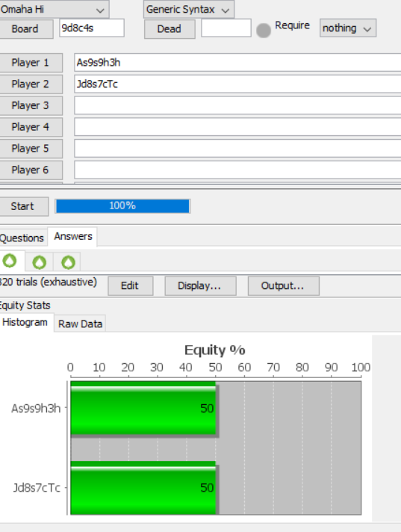Click the Start button
The height and width of the screenshot is (532, 401).
(x=23, y=206)
